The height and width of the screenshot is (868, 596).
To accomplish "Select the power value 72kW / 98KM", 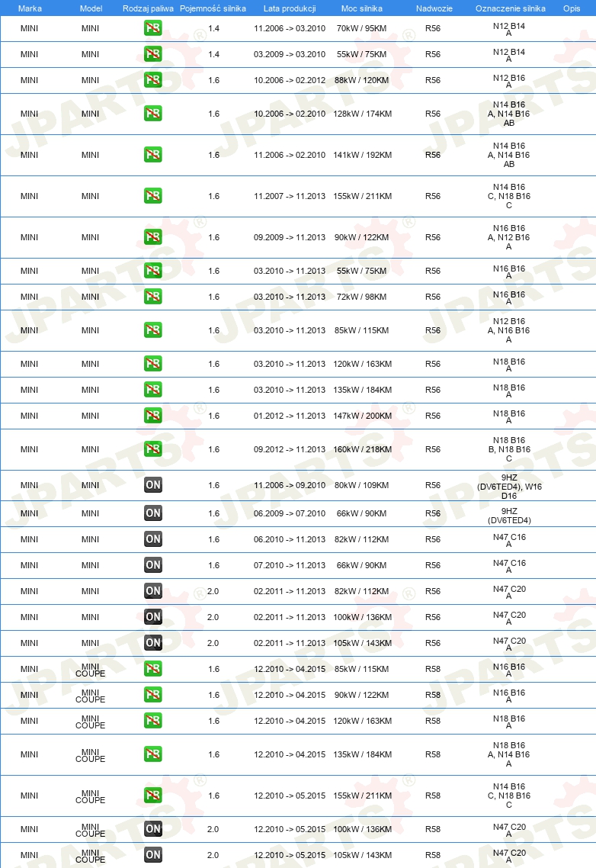I will 362,297.
